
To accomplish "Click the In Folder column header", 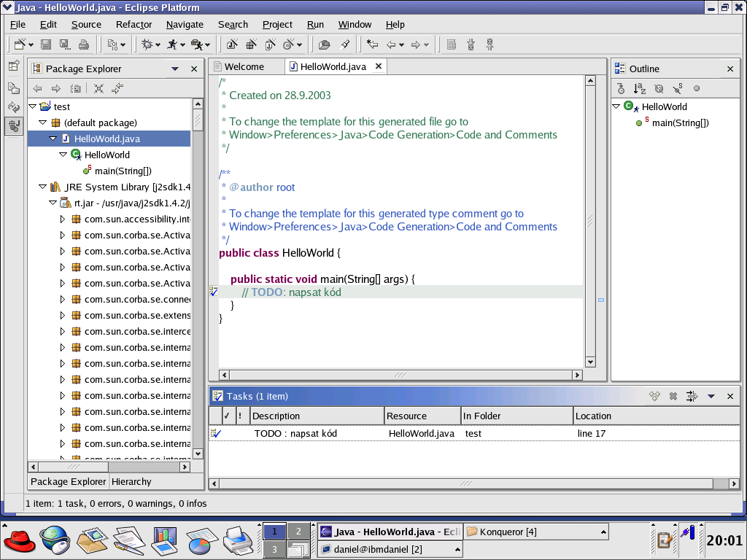I will click(517, 416).
